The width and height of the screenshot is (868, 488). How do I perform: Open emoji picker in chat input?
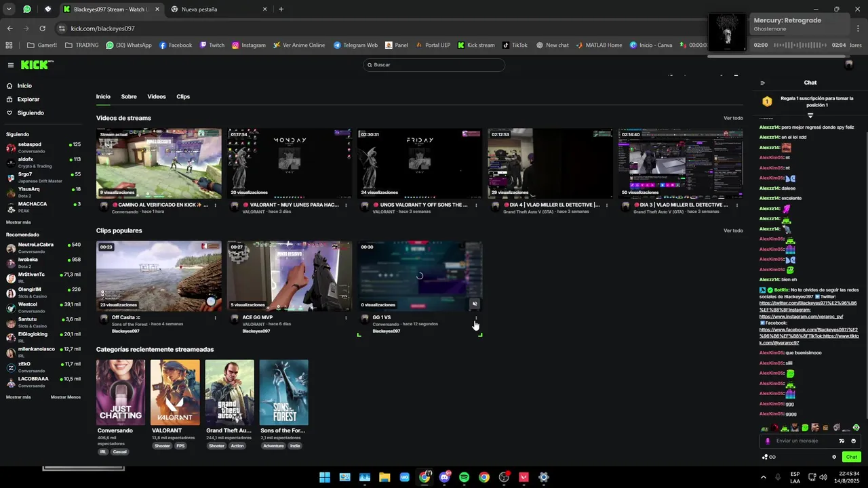coord(853,441)
